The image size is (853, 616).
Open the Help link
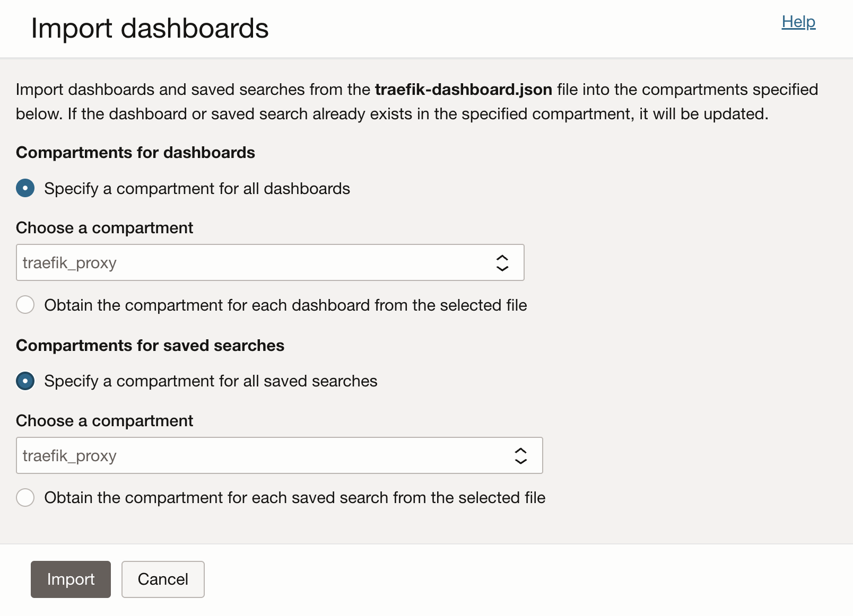click(798, 22)
